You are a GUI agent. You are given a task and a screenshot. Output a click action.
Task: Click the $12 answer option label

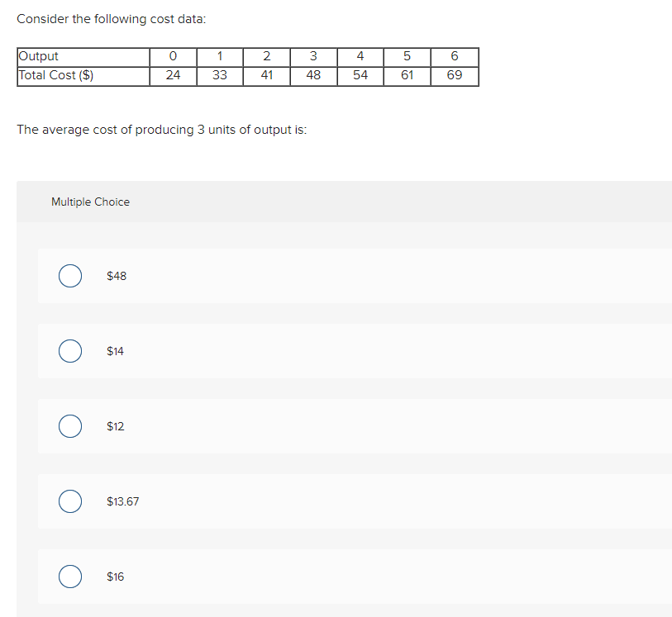point(115,426)
